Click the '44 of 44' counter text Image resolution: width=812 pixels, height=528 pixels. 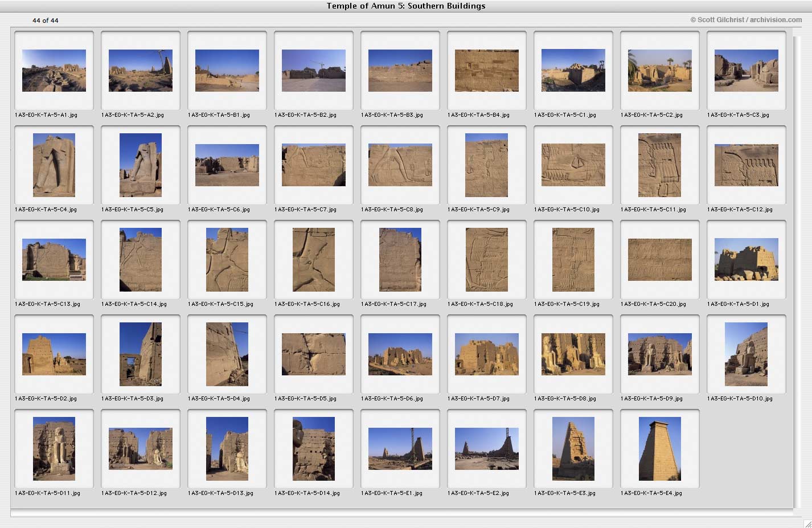pyautogui.click(x=46, y=21)
